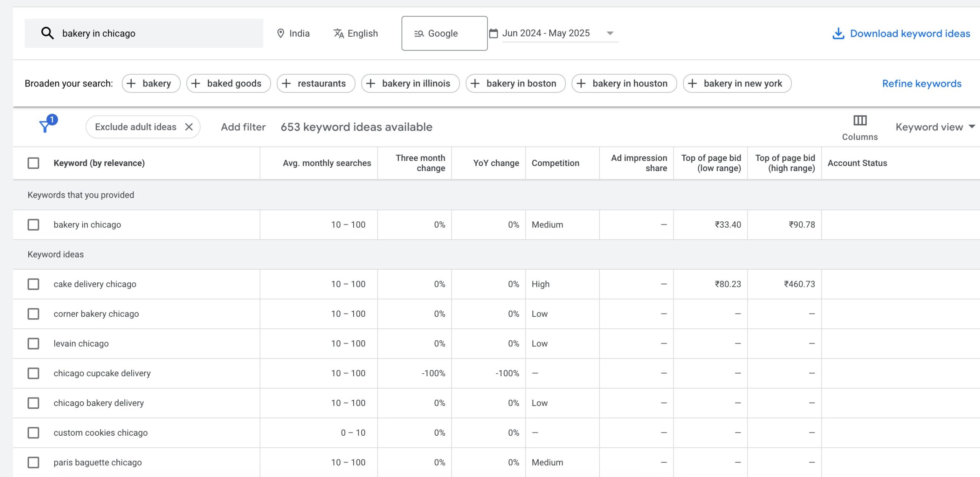Tick the 'levain chicago' checkbox

[33, 344]
